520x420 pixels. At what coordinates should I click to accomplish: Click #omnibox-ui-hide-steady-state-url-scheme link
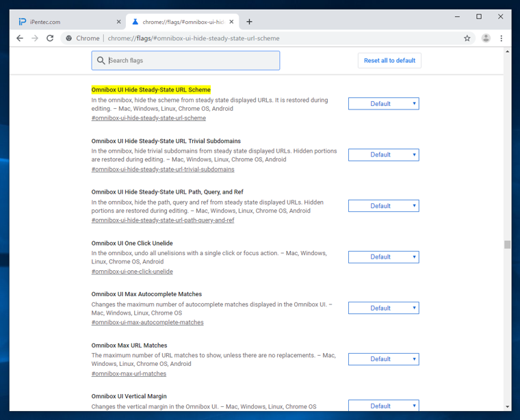click(x=148, y=118)
